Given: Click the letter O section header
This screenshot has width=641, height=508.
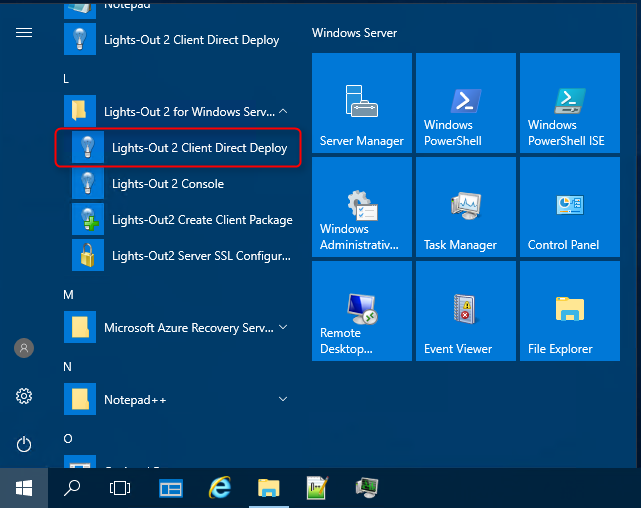Looking at the screenshot, I should point(68,439).
